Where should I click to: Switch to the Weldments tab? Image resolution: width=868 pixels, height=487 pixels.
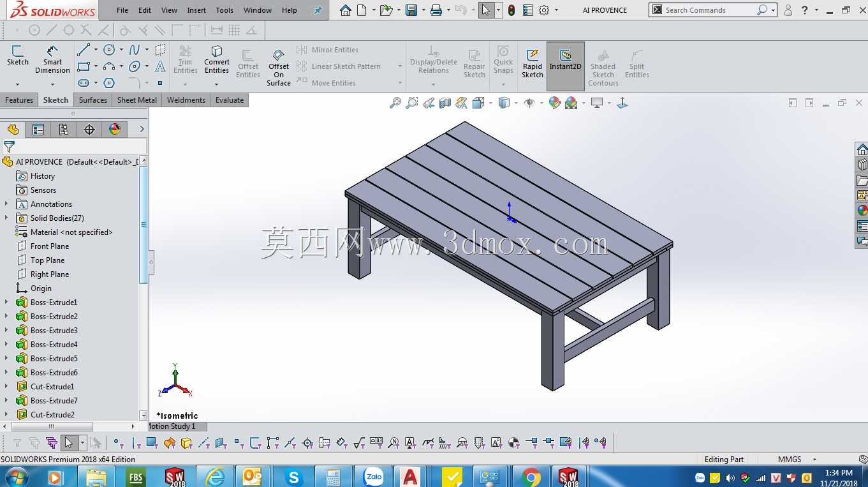tap(186, 100)
